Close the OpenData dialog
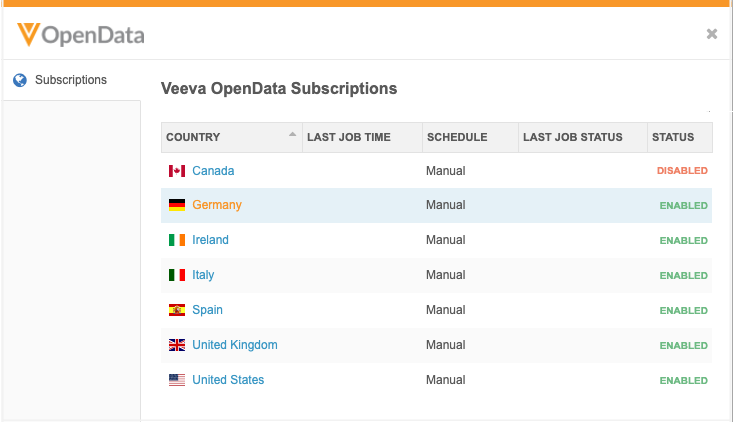The width and height of the screenshot is (734, 422). (712, 34)
